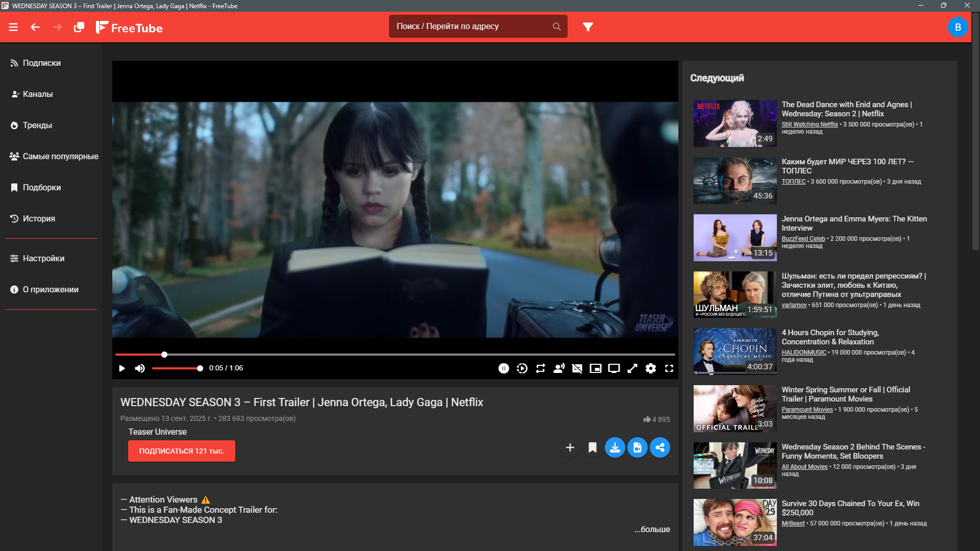Toggle the hamburger side menu
Viewport: 980px width, 551px height.
pos(13,27)
